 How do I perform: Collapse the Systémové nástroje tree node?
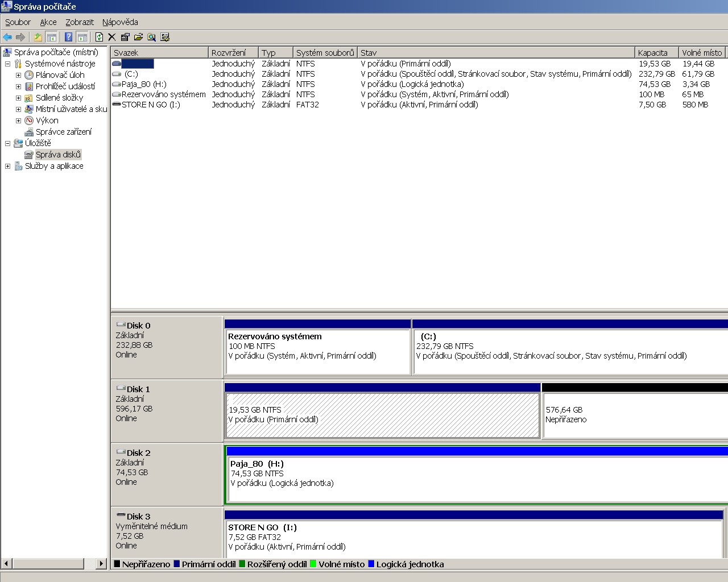click(x=7, y=64)
